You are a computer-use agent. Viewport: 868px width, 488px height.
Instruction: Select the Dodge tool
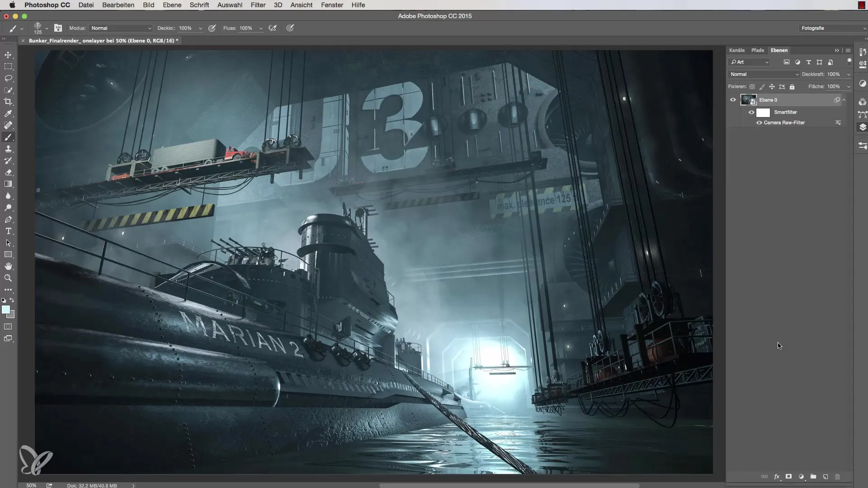pos(8,208)
